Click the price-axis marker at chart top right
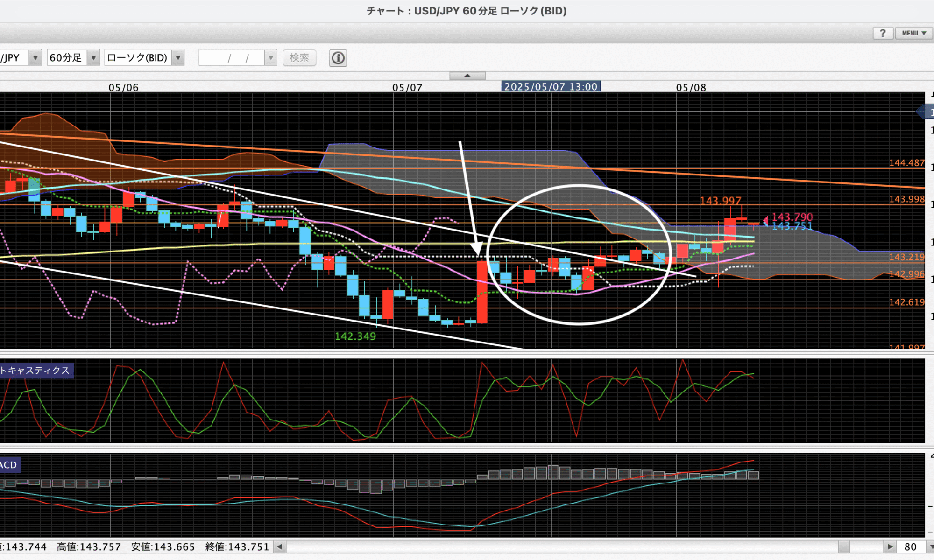The width and height of the screenshot is (934, 560). [925, 112]
